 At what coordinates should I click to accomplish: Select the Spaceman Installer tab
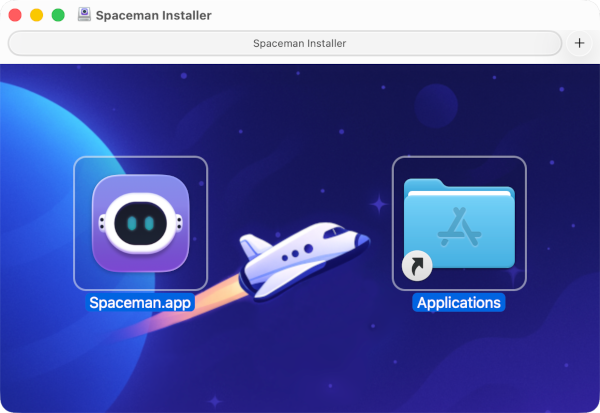pyautogui.click(x=285, y=43)
